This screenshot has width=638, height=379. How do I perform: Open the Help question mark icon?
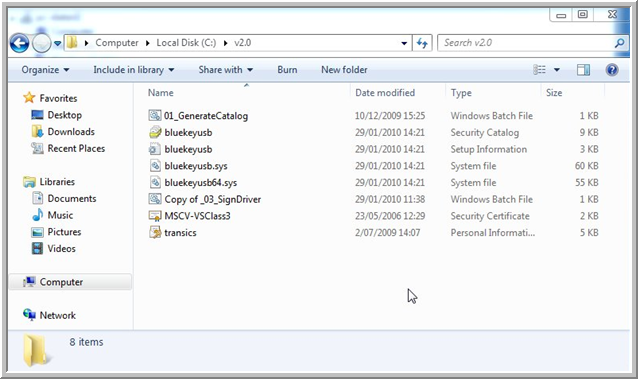point(612,70)
